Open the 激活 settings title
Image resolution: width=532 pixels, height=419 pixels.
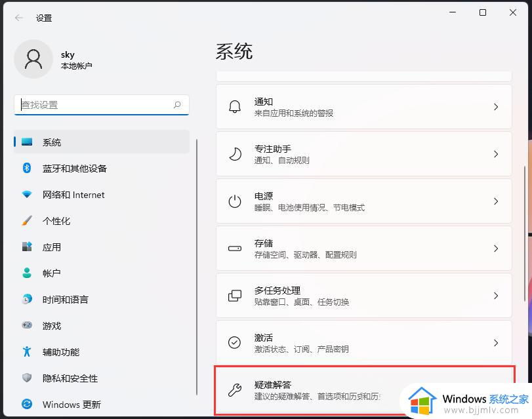[264, 337]
